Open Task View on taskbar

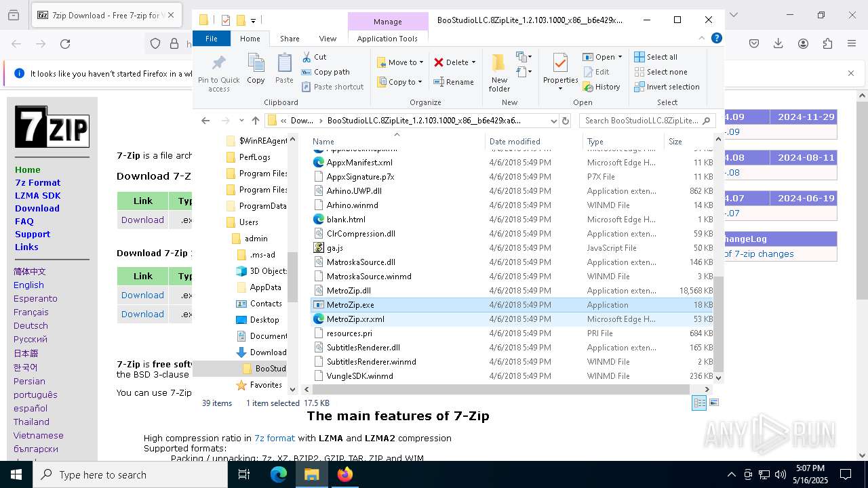244,474
